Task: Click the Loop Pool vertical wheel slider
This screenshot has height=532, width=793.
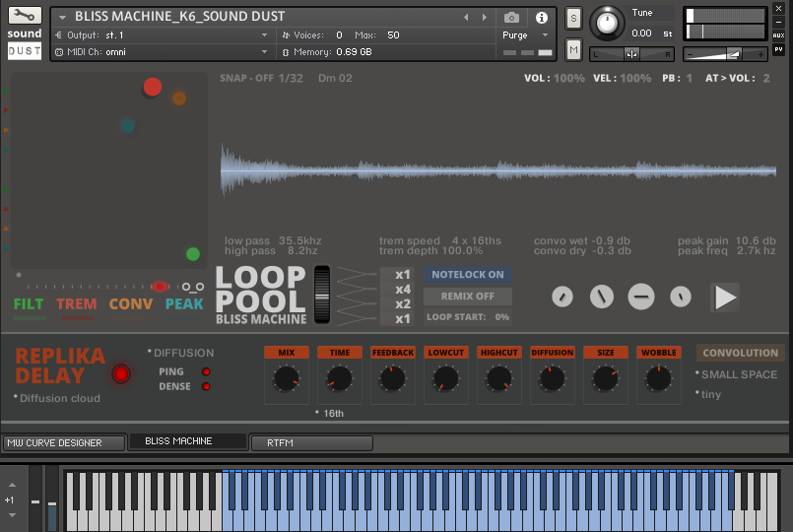Action: click(x=322, y=296)
